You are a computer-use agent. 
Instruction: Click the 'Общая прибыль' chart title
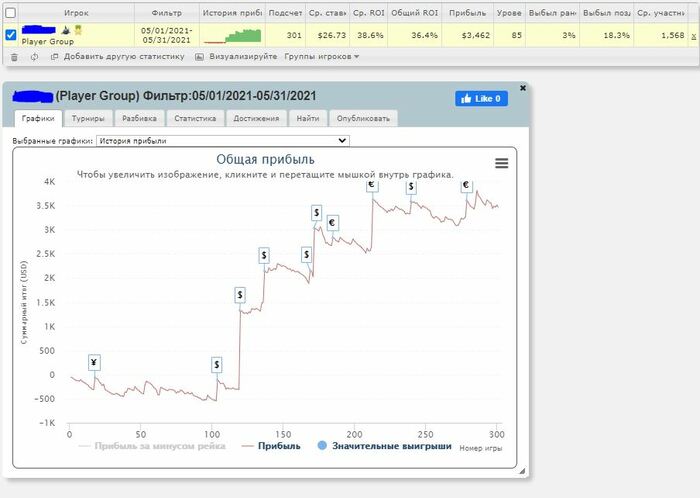point(265,159)
